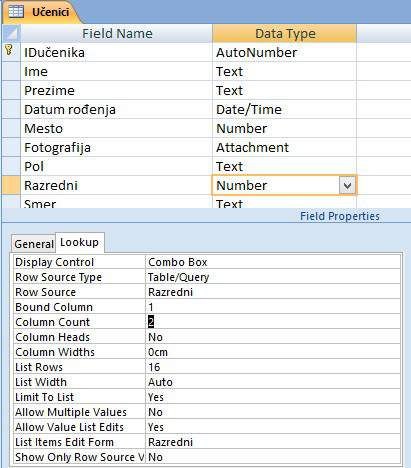This screenshot has height=468, width=411.
Task: Click the Column Widths property label
Action: click(x=79, y=352)
